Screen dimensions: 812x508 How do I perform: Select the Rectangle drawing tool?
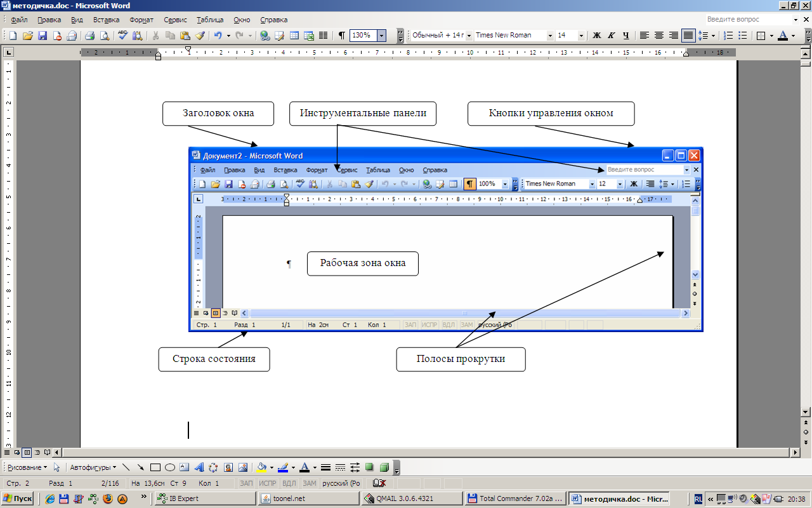point(155,467)
